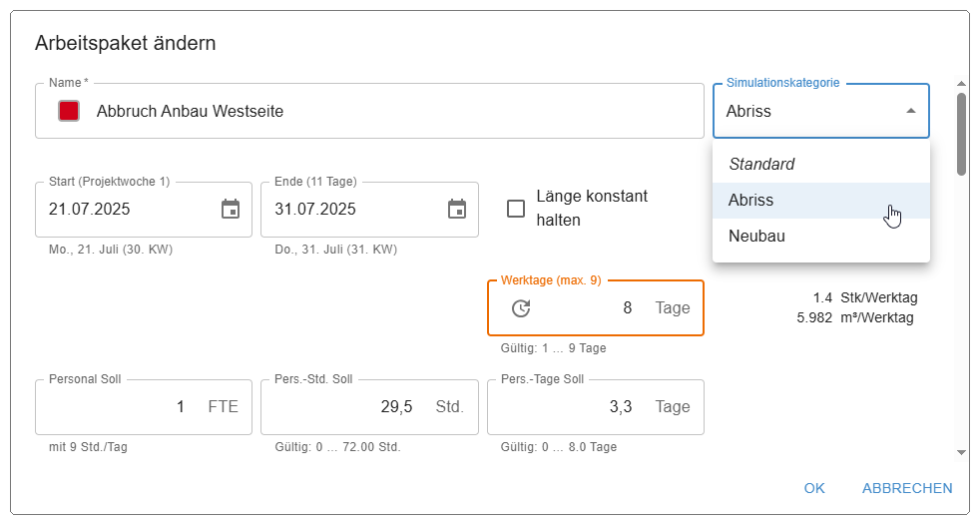Focus the Start date input field
Screen dimensions: 980x525
(x=125, y=210)
